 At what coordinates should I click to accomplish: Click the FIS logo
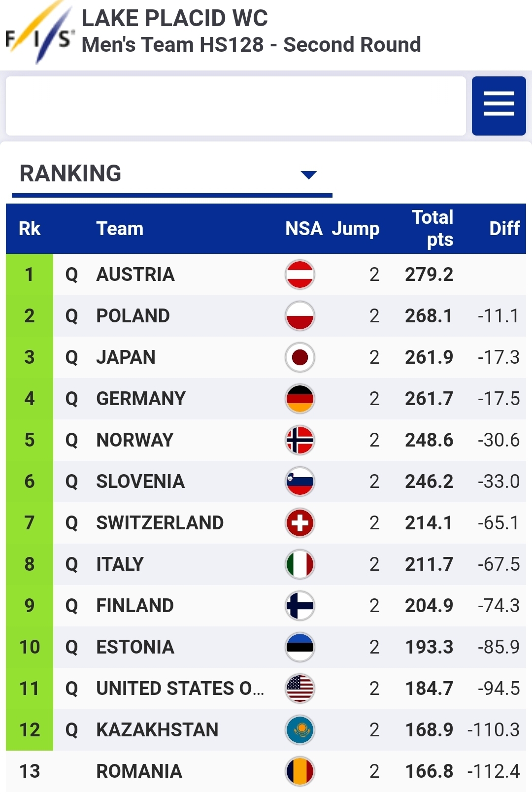click(39, 34)
